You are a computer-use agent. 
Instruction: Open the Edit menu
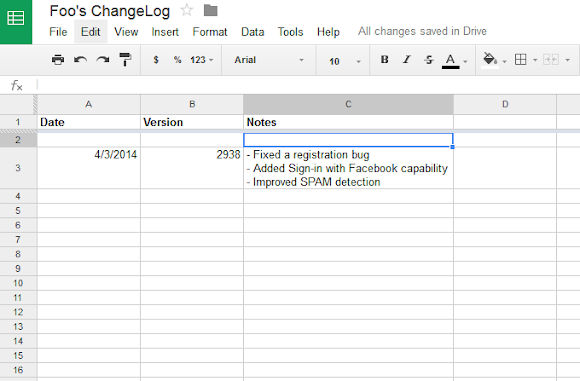(x=91, y=32)
